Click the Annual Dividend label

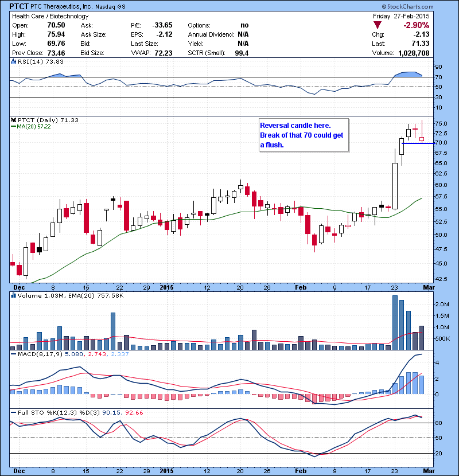click(x=211, y=34)
